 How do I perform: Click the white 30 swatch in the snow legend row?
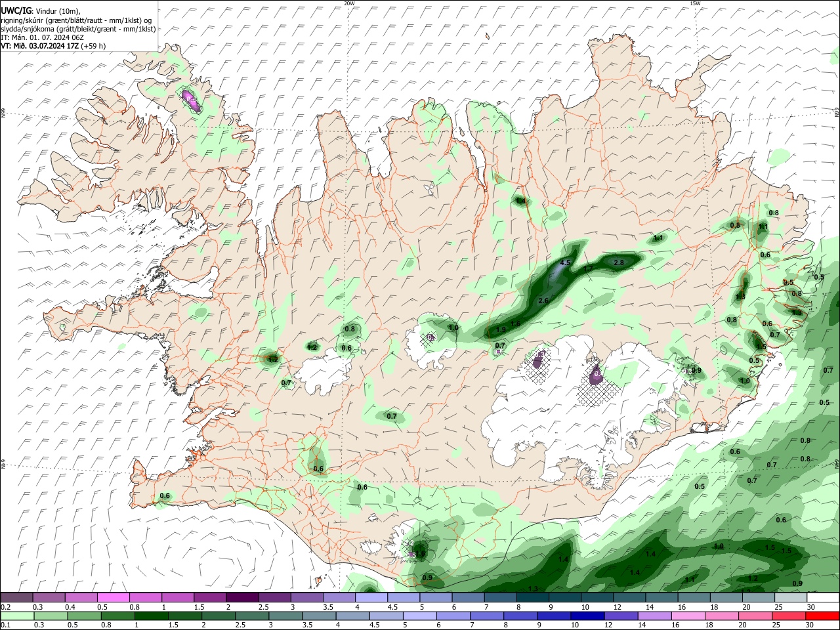822,597
